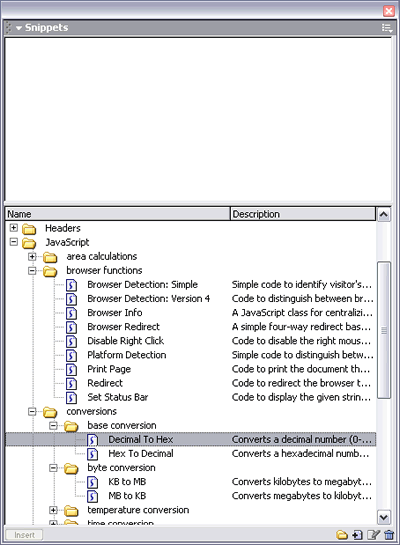The height and width of the screenshot is (545, 400).
Task: Click the Edit Snippet icon
Action: click(x=374, y=535)
